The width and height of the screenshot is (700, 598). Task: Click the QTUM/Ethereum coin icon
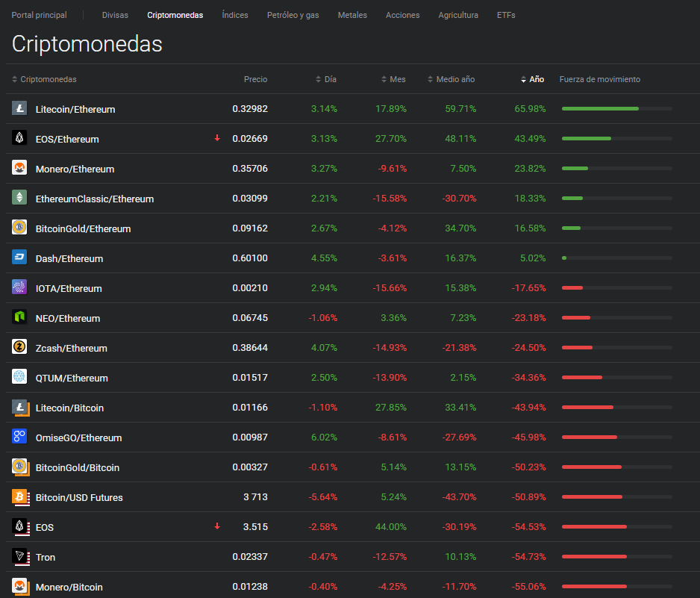coord(19,377)
